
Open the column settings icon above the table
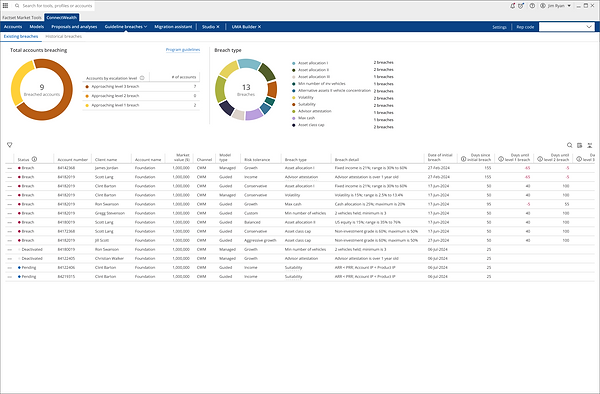pos(579,145)
